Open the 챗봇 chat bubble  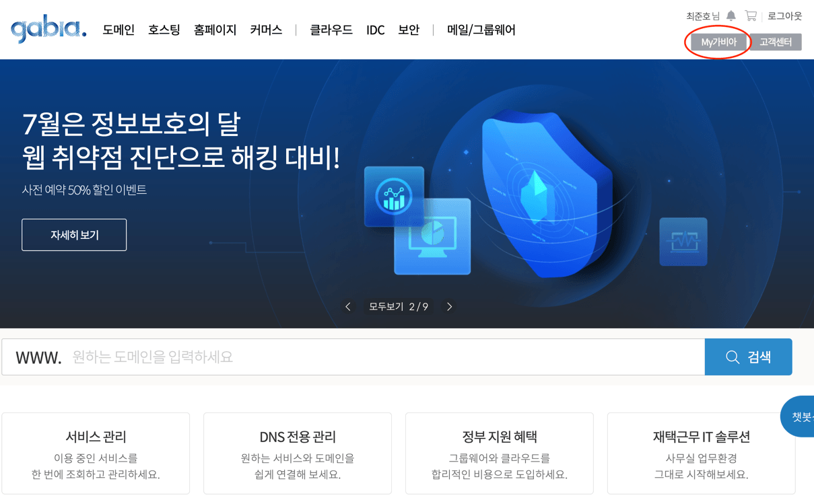(800, 417)
